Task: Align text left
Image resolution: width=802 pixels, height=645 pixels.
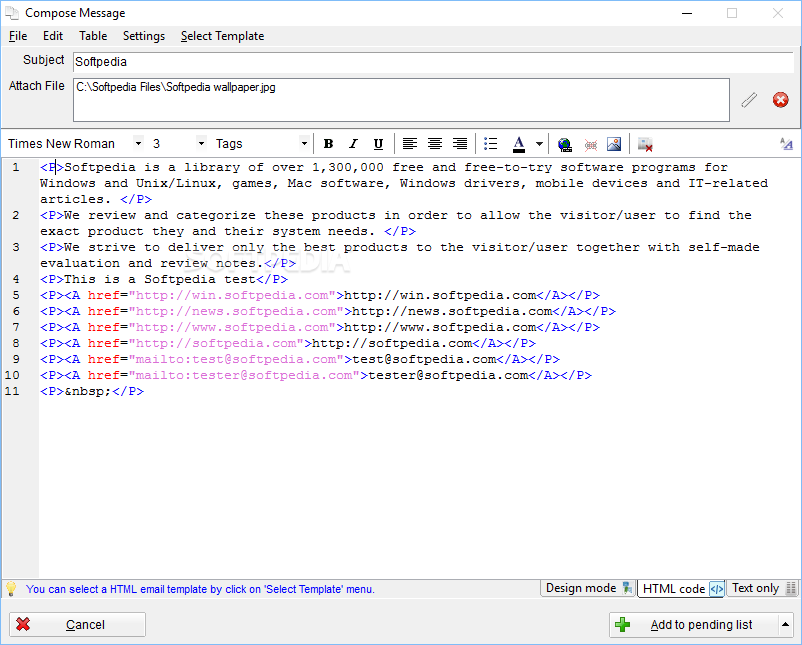Action: [410, 144]
